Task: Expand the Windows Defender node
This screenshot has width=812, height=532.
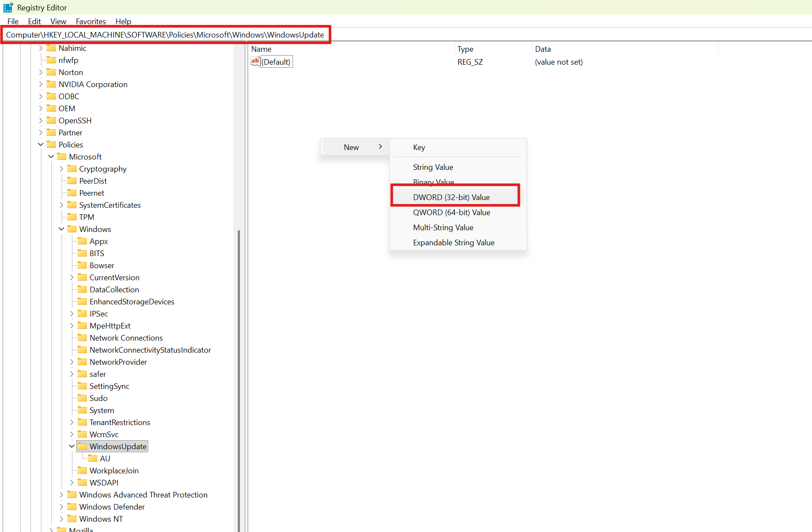Action: pyautogui.click(x=61, y=507)
